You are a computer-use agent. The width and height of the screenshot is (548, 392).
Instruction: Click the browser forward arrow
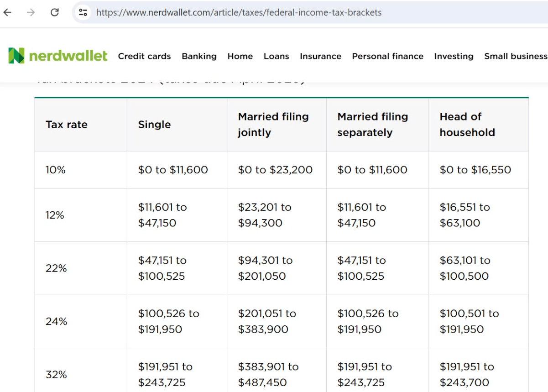click(x=31, y=12)
